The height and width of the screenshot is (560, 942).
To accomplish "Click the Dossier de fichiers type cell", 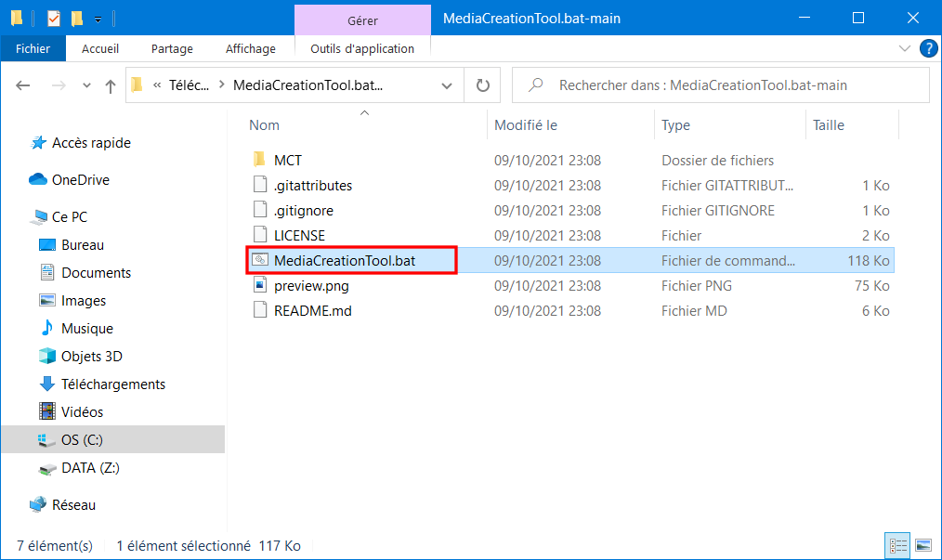I will [717, 161].
